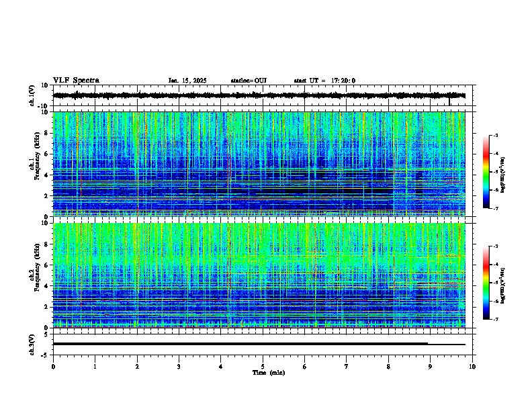Click the "Time (min)" axis label
Viewport: 532px width, 411px height.
[269, 373]
